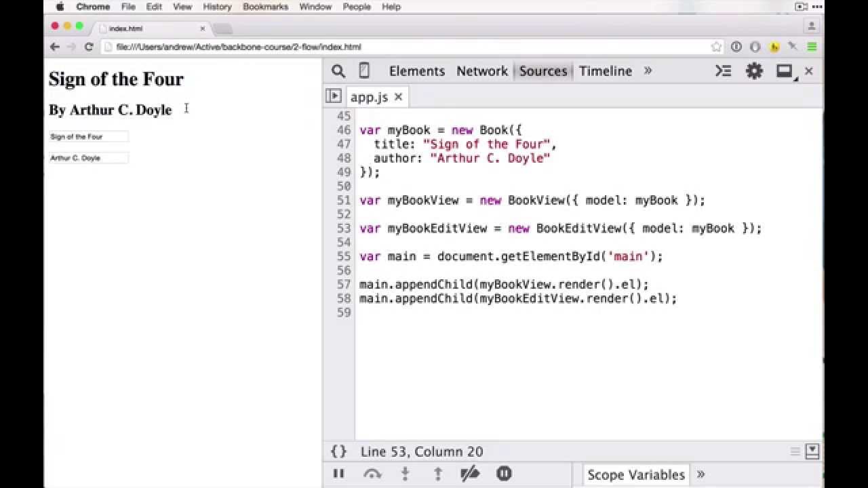Screen dimensions: 868x488
Task: Click line number 53 in gutter
Action: (x=344, y=228)
